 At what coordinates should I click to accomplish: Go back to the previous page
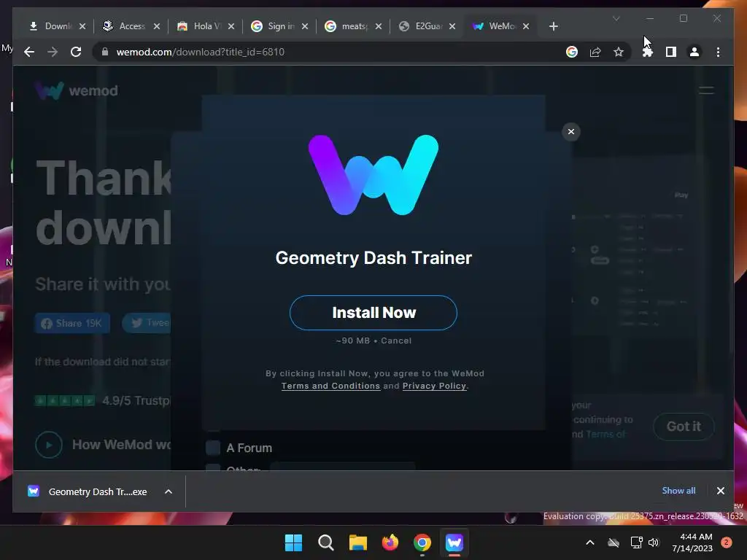point(29,52)
